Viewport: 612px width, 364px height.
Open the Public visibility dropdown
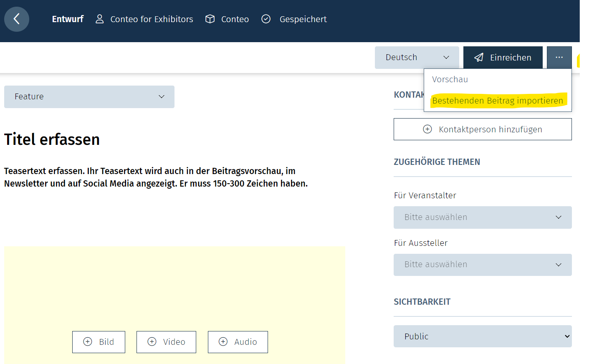483,336
